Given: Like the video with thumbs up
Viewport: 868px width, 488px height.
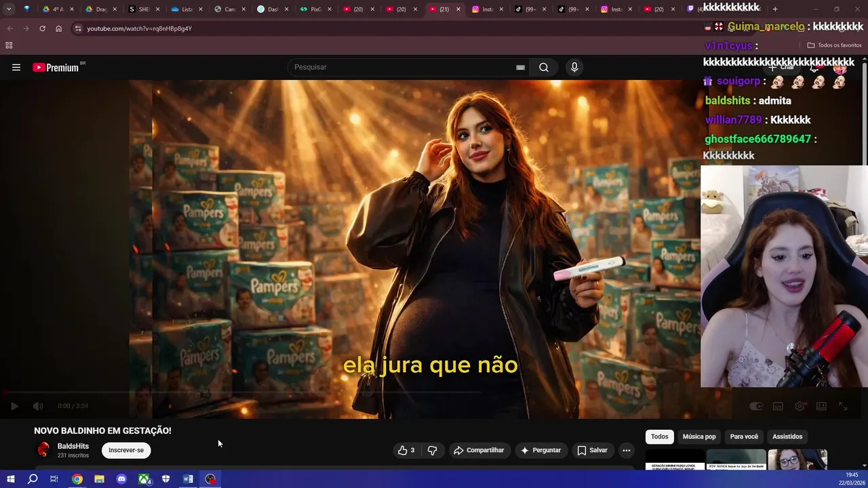Looking at the screenshot, I should [406, 450].
